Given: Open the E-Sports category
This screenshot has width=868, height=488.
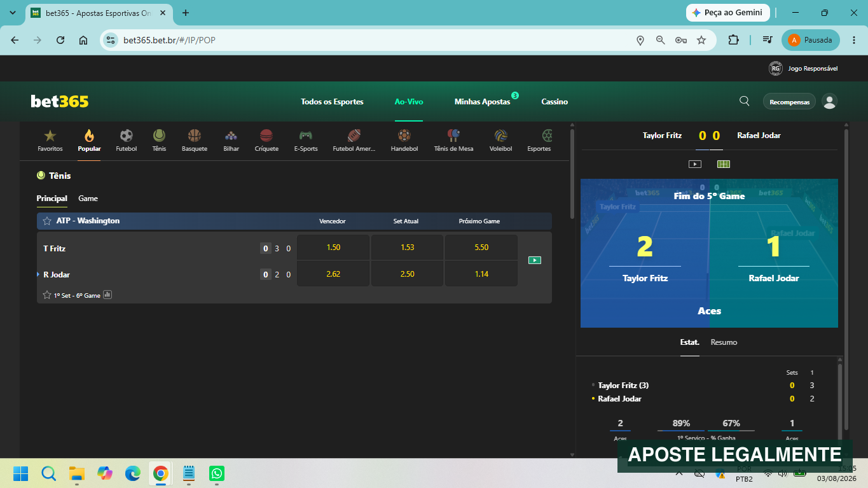Looking at the screenshot, I should pyautogui.click(x=306, y=141).
